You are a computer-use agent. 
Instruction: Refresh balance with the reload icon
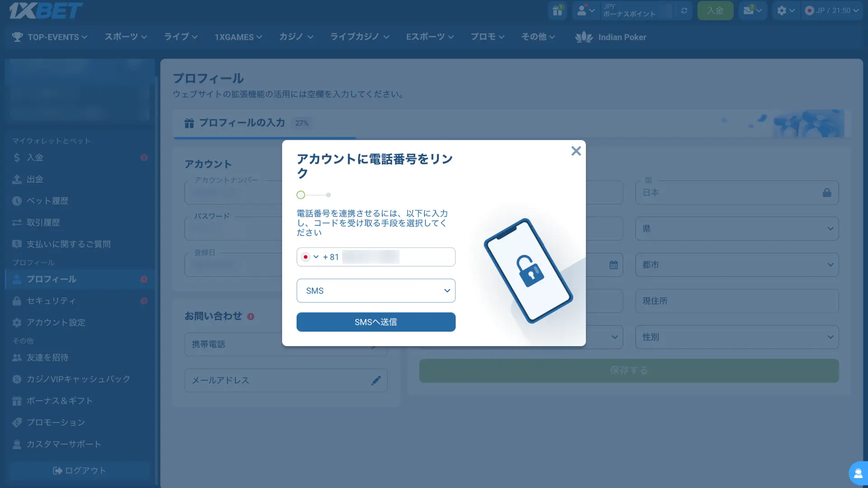(684, 10)
